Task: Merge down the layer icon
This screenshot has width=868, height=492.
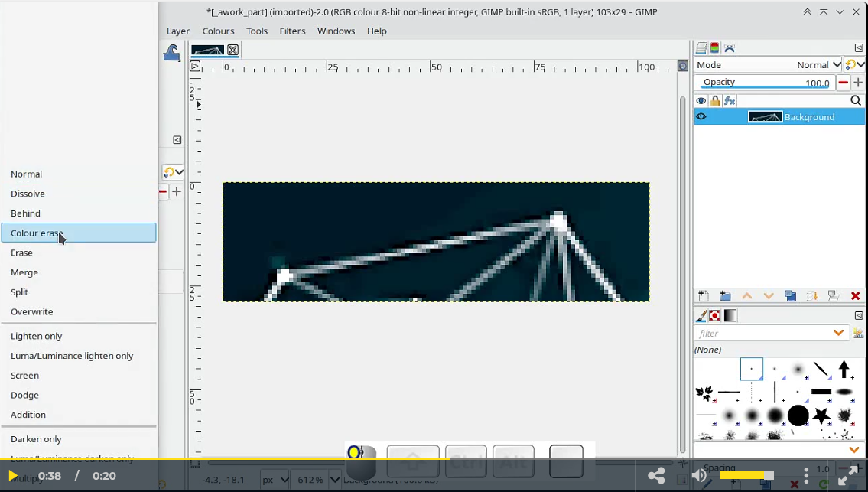Action: pos(812,296)
